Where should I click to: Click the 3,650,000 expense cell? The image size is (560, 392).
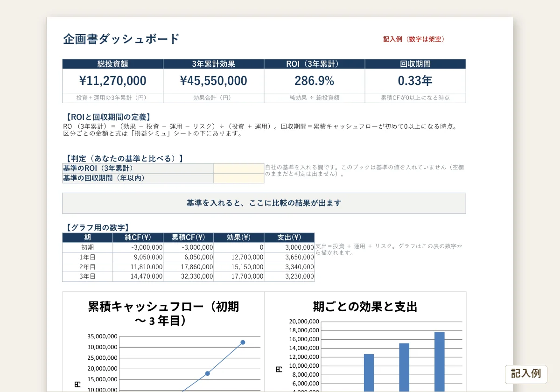pos(289,257)
